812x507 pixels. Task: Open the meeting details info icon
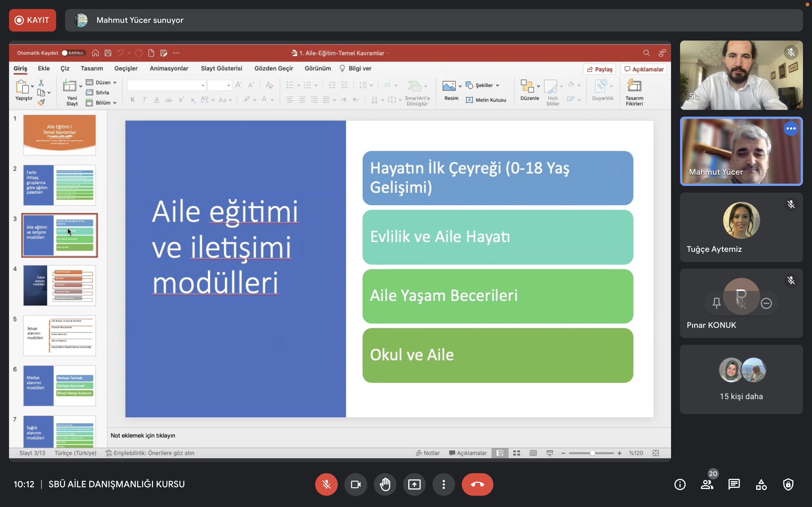680,484
